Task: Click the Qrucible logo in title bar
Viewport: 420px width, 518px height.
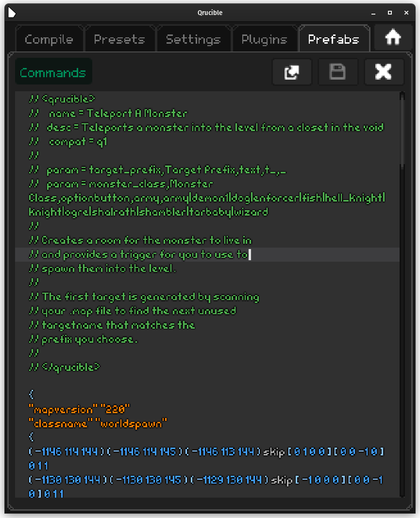Action: click(x=12, y=12)
